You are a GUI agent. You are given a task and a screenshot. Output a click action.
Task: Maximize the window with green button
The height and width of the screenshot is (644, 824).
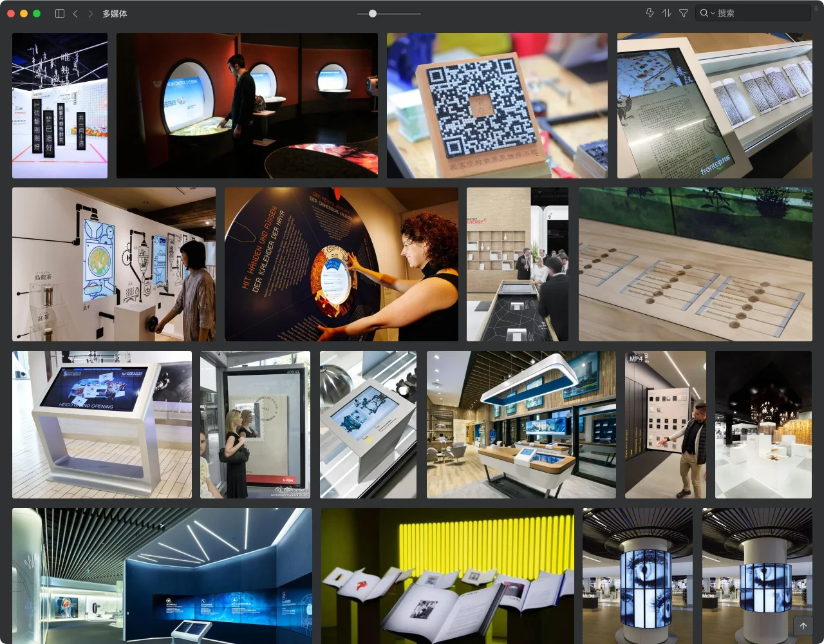pyautogui.click(x=37, y=14)
